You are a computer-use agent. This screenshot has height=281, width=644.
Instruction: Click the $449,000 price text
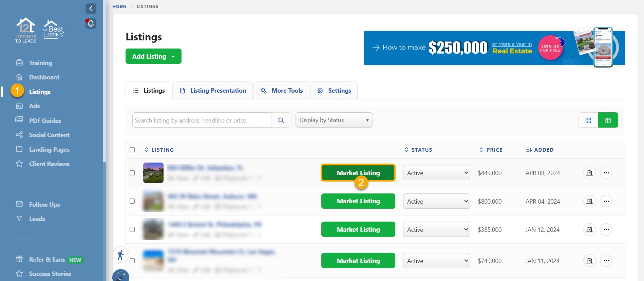click(x=490, y=173)
